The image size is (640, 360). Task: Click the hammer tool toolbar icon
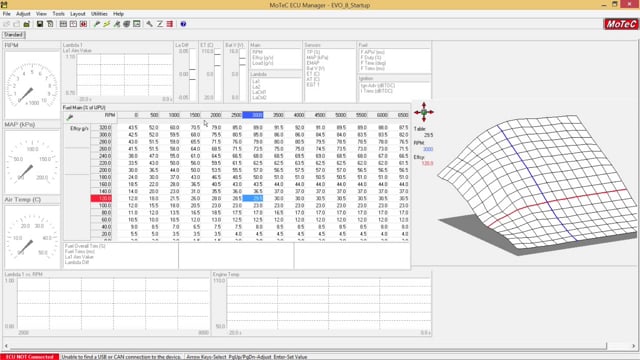149,24
